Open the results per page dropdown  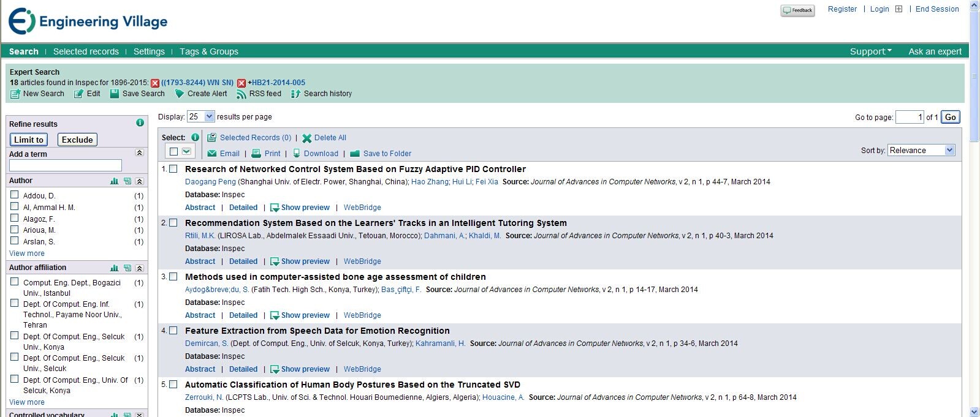pos(201,116)
